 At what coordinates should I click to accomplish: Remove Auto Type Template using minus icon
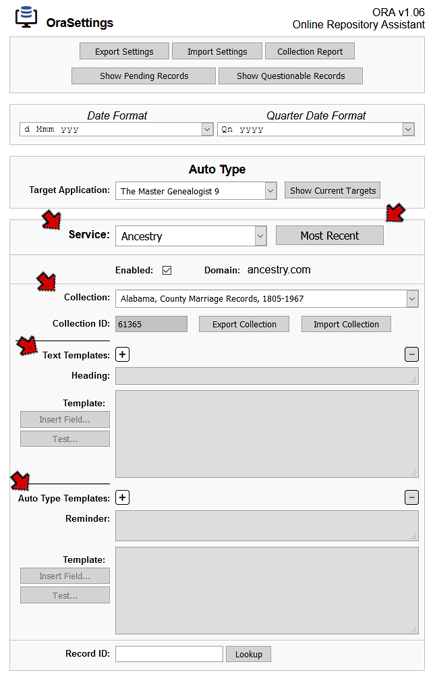pos(411,497)
